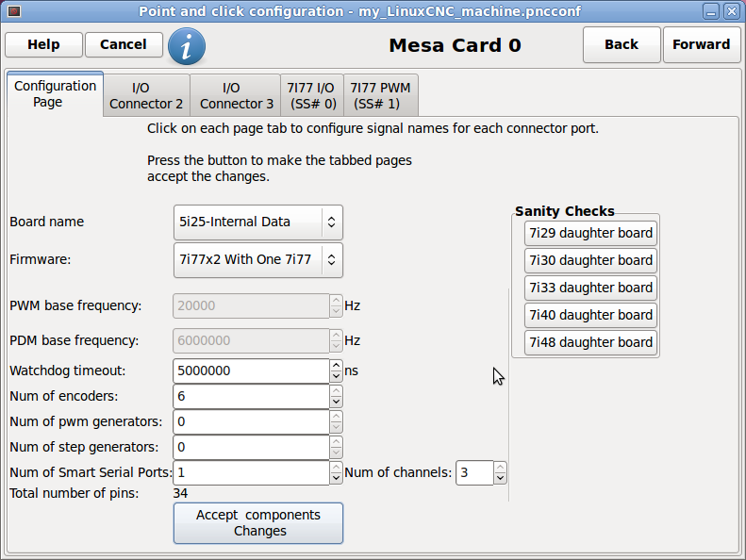Click the PDM base frequency field
The width and height of the screenshot is (746, 560).
click(x=251, y=340)
